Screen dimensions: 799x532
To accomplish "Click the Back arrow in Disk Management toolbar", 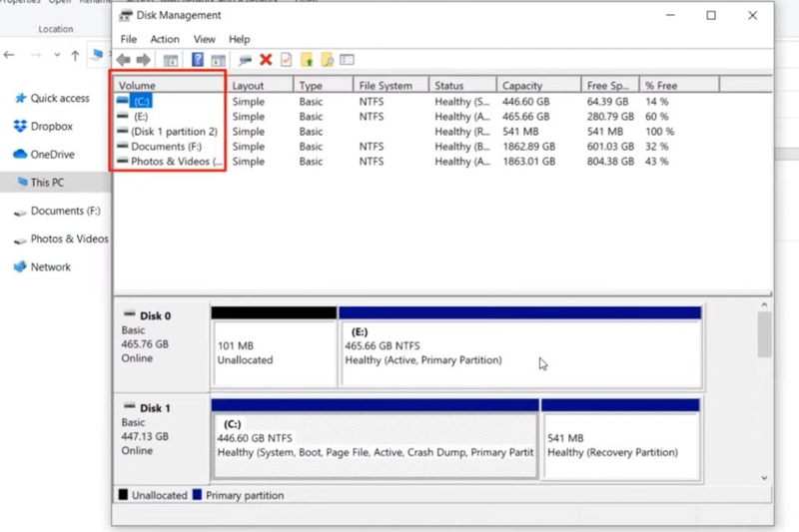I will pos(124,60).
